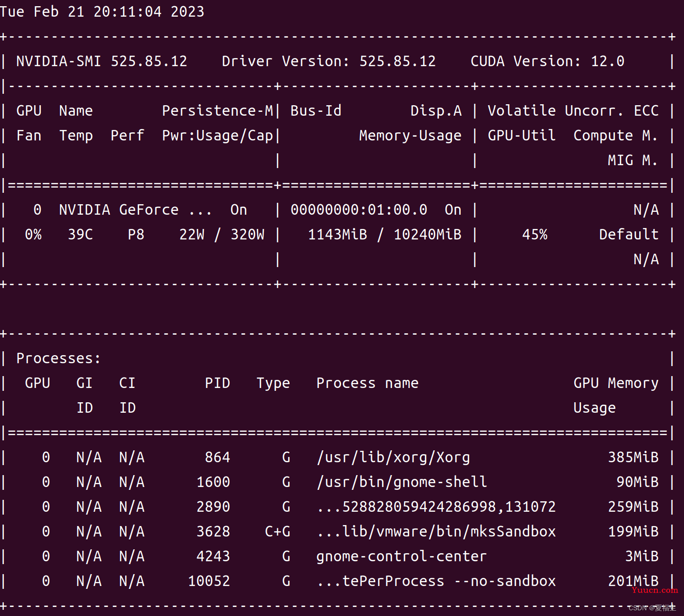Click the Process name column header
The width and height of the screenshot is (684, 616).
pos(367,383)
